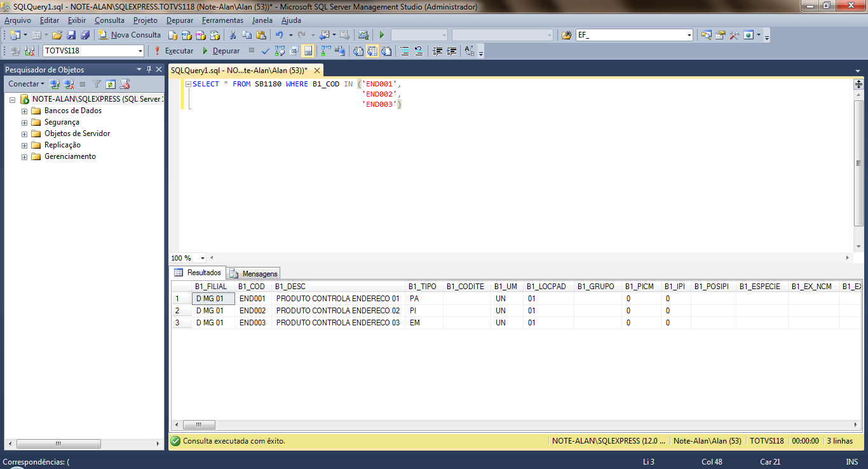Open the Activity Monitor icon
868x469 pixels.
[x=363, y=35]
